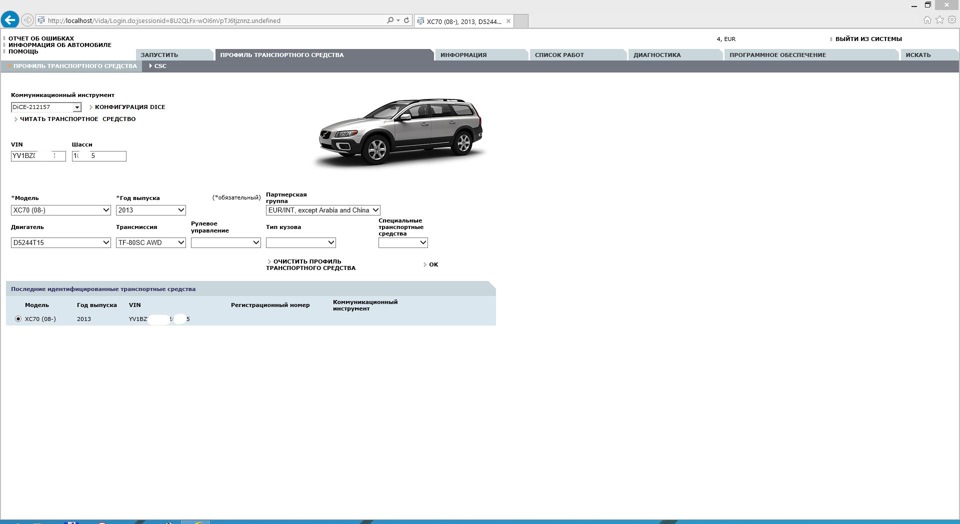Switch to the ИНФОРМАЦИЯ tab
The image size is (960, 524).
tap(481, 55)
